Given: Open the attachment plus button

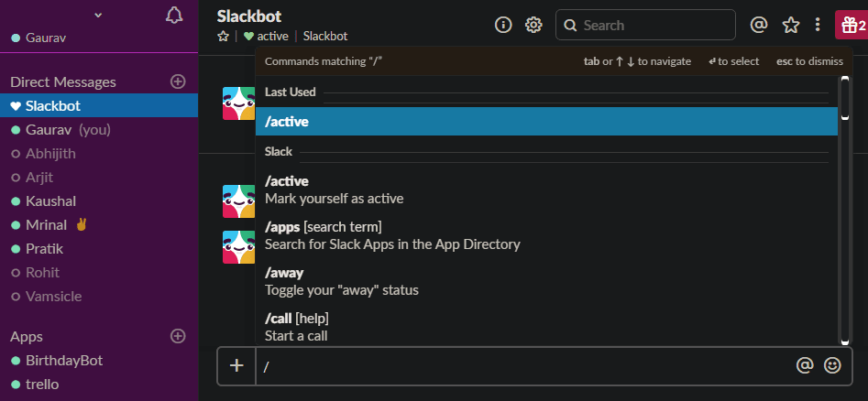Looking at the screenshot, I should tap(236, 365).
